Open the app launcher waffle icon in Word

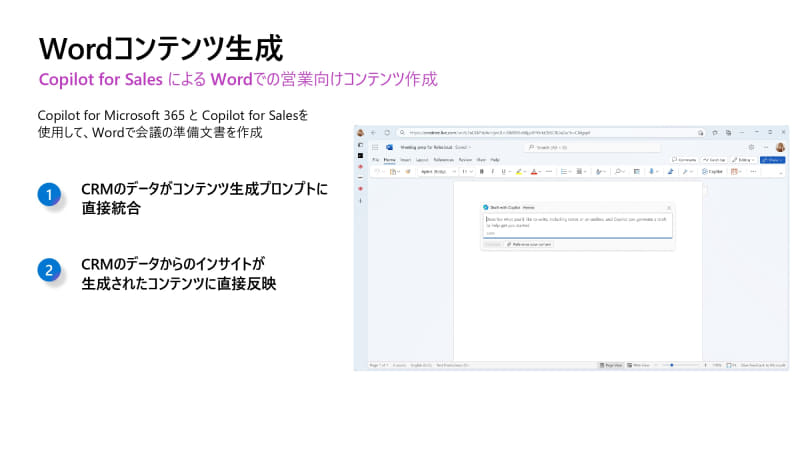point(375,147)
